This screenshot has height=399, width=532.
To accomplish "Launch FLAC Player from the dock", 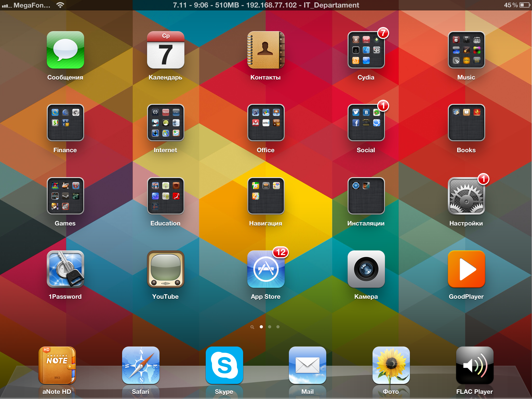I will pos(475,365).
